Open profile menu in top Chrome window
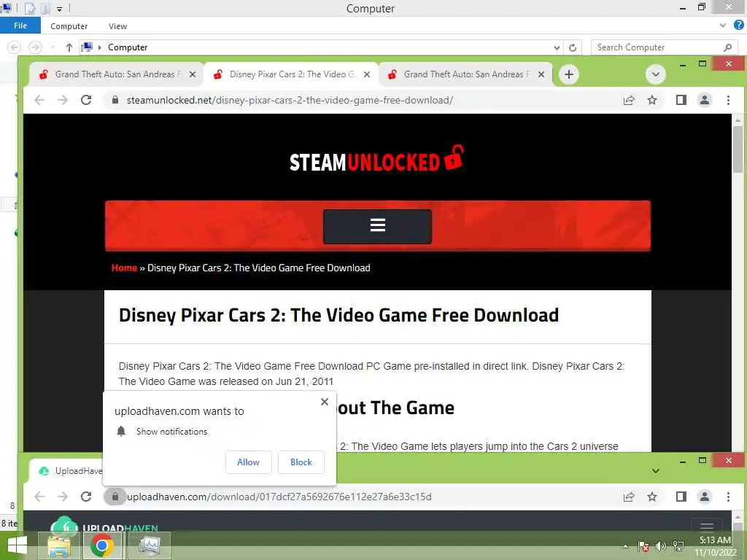Image resolution: width=747 pixels, height=560 pixels. (x=705, y=100)
